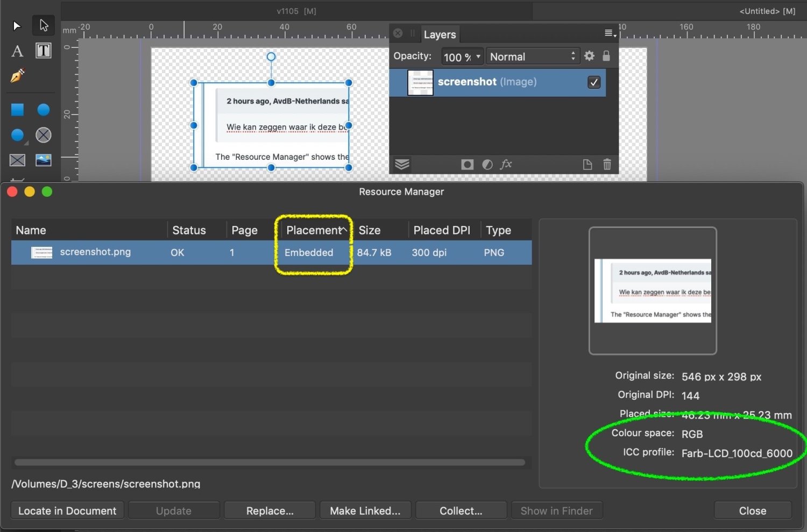The width and height of the screenshot is (807, 532).
Task: Add a mask layer from the Layers panel
Action: pyautogui.click(x=467, y=164)
